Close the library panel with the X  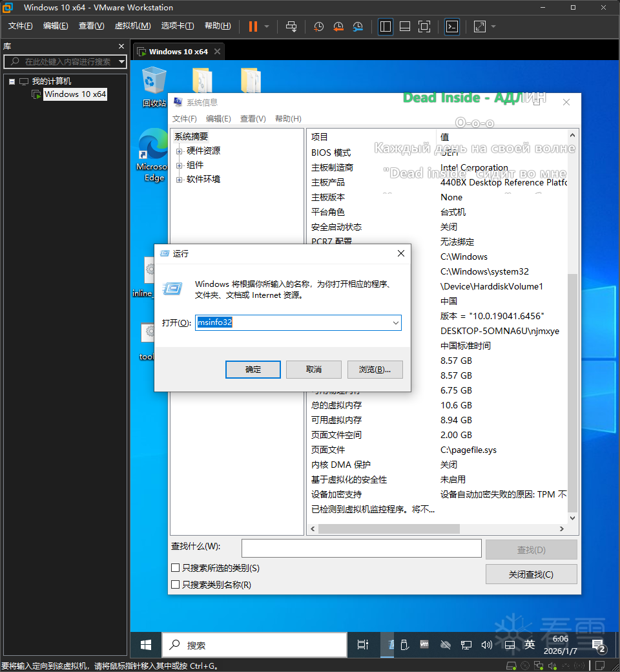(121, 47)
